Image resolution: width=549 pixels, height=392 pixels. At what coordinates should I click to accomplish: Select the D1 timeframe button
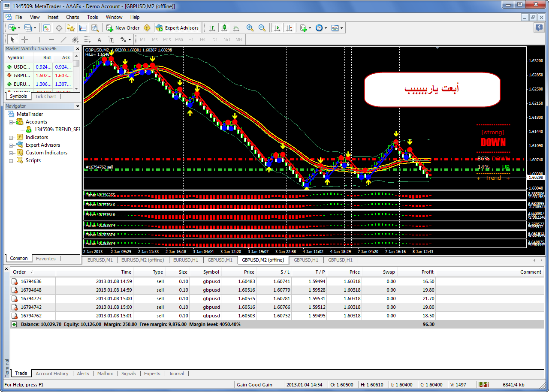[x=215, y=39]
